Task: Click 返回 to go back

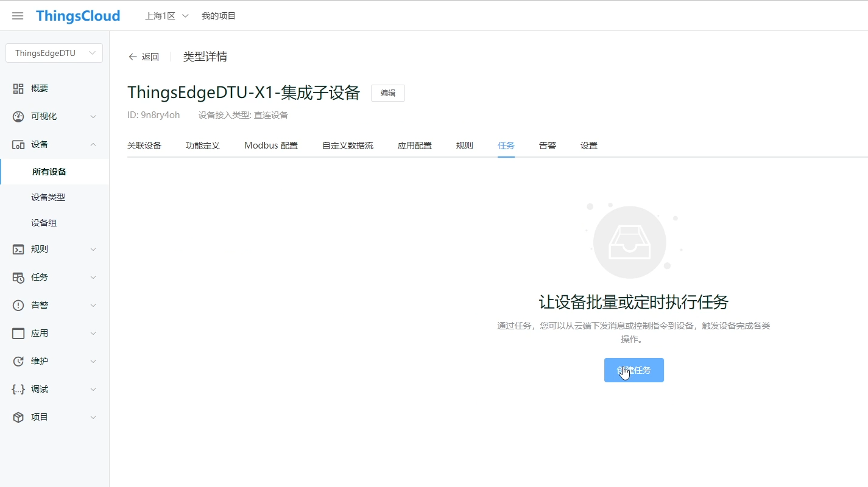Action: click(150, 57)
